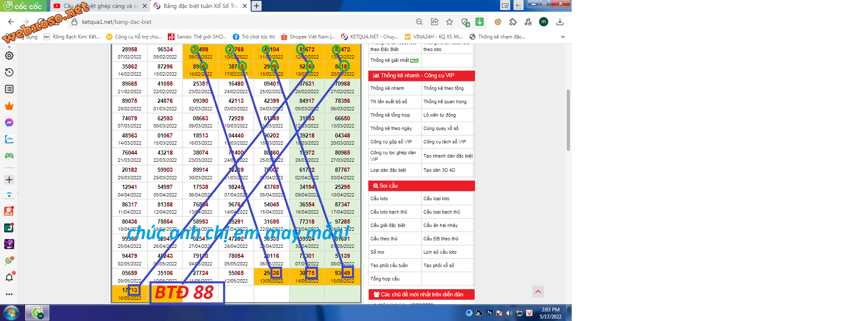Open the purple game character icon
This screenshot has width=868, height=321.
point(9,244)
